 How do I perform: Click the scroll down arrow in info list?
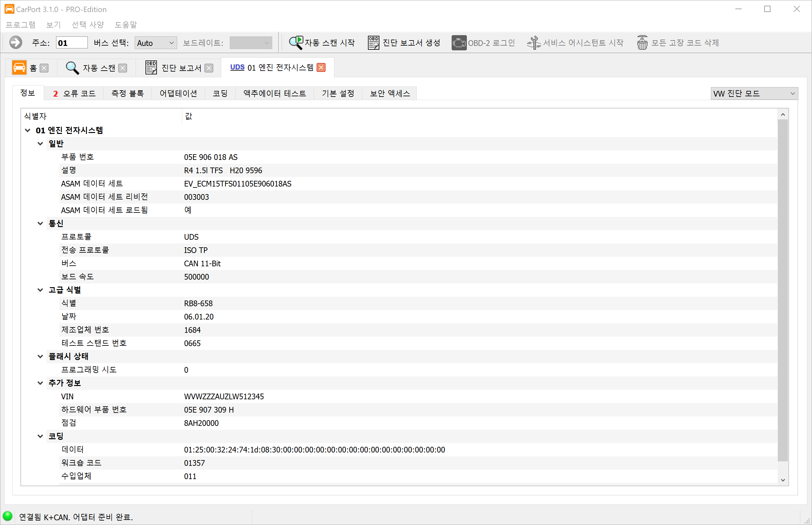coord(783,480)
